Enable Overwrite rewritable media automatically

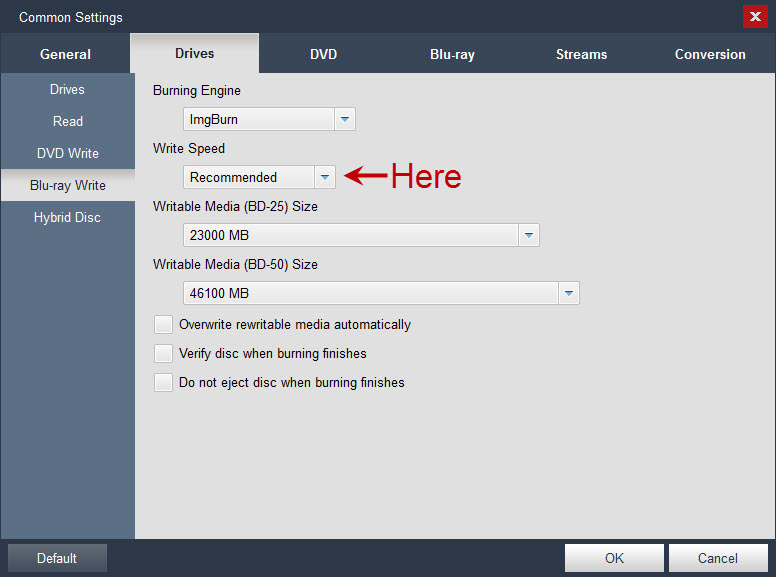[x=163, y=324]
